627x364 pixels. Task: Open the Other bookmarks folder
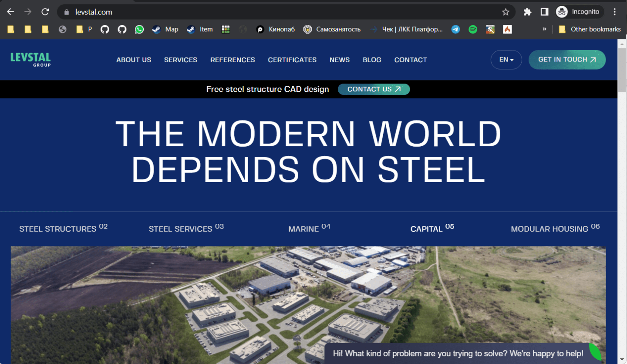coord(590,29)
